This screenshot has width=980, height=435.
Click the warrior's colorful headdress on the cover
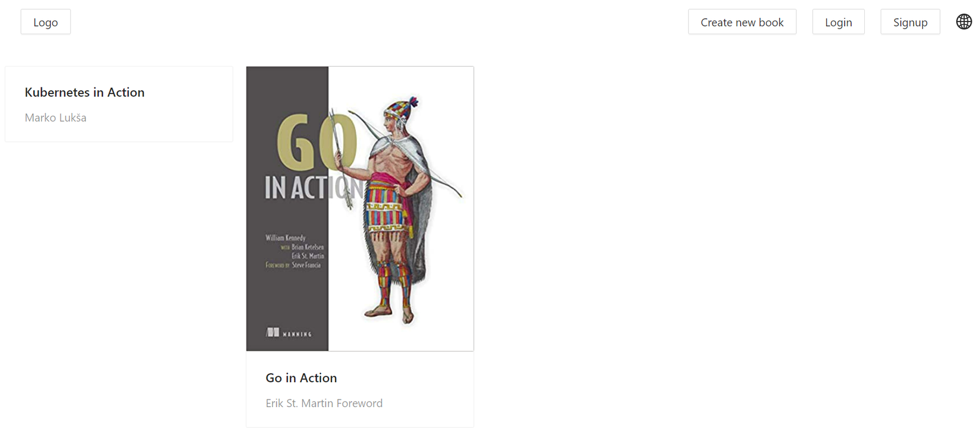pyautogui.click(x=401, y=111)
